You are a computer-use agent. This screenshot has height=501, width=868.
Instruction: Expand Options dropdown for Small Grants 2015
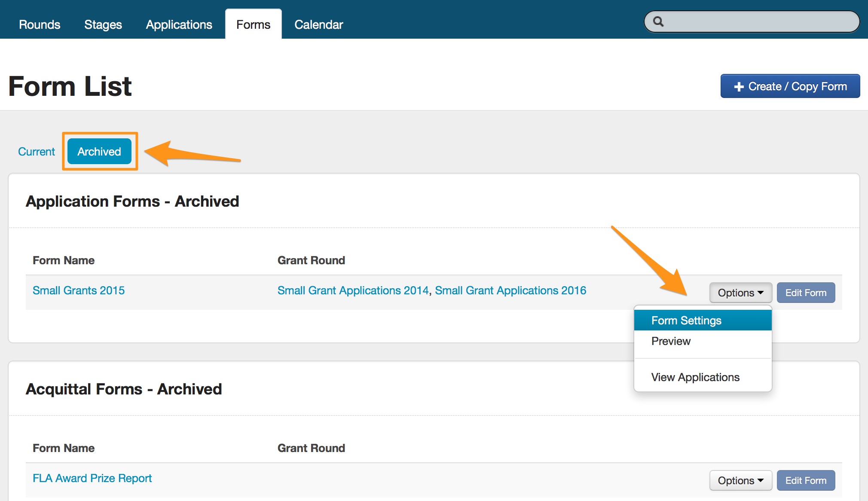[740, 293]
